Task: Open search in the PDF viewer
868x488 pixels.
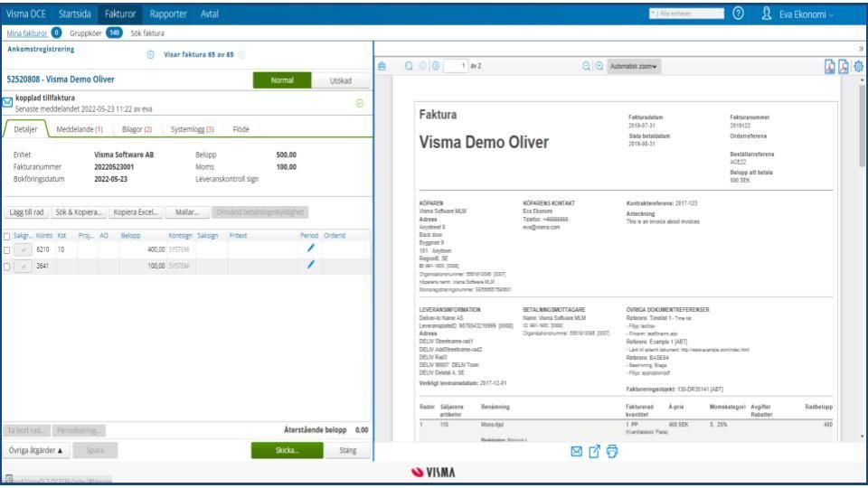Action: tap(409, 66)
